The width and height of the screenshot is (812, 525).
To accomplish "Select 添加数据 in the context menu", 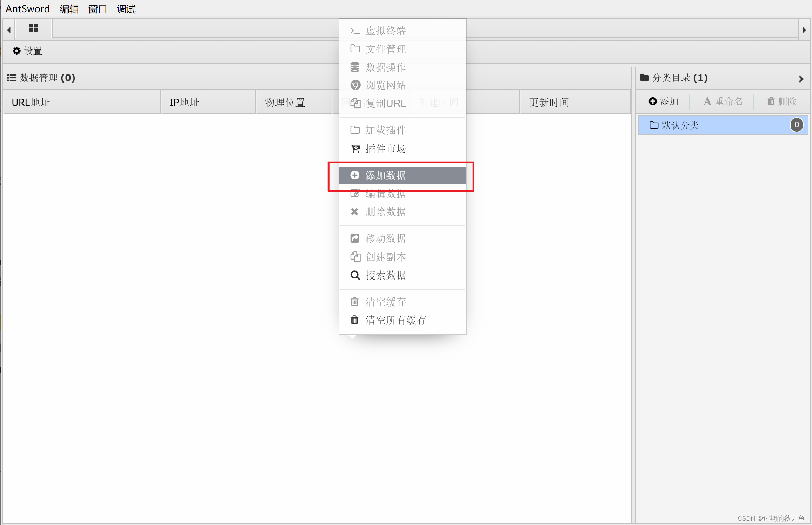I will click(x=402, y=175).
